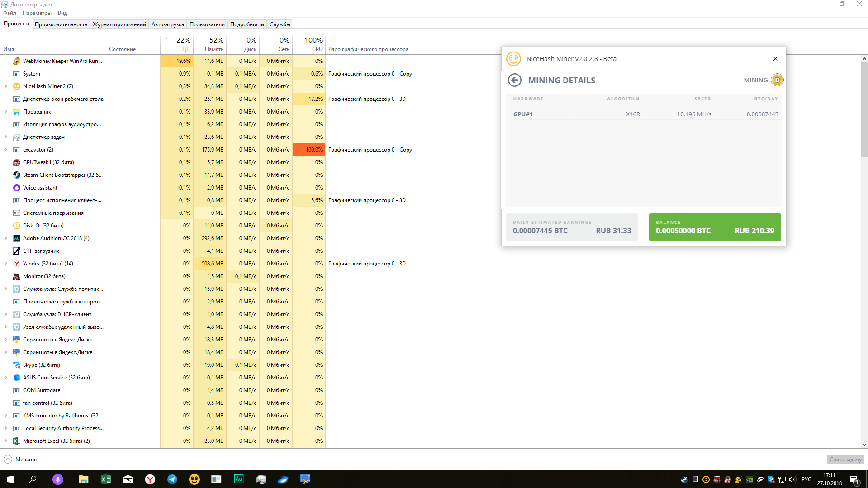Open the Параметры menu

pos(37,13)
